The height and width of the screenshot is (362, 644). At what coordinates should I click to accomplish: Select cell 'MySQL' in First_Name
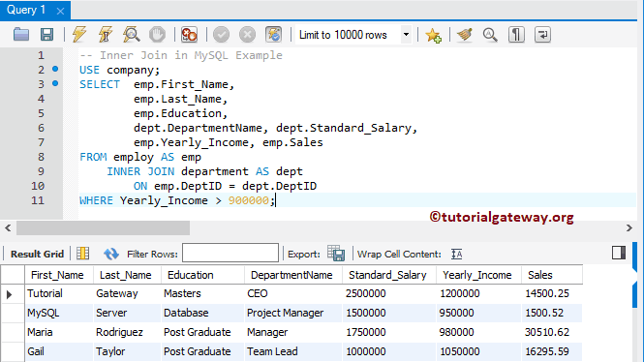[59, 314]
